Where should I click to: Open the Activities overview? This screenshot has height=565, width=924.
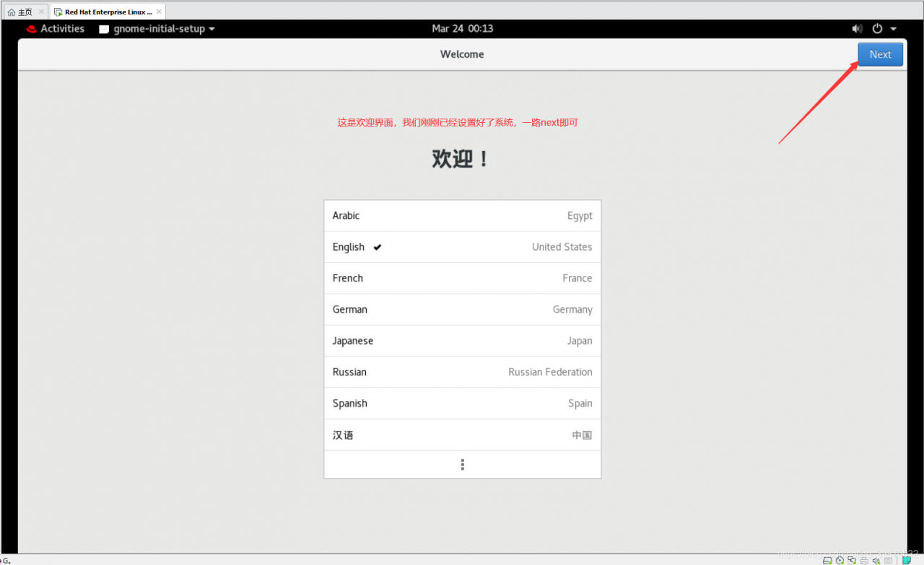click(x=55, y=29)
